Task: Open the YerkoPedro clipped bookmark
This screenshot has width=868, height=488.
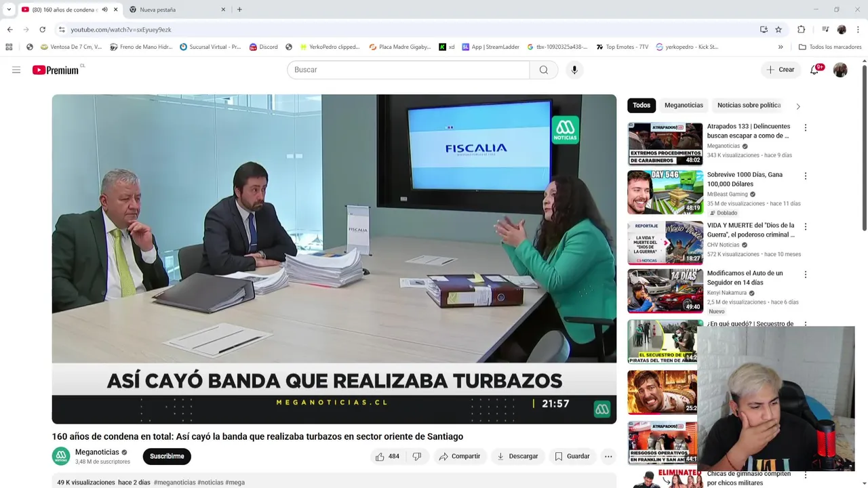Action: [x=330, y=47]
